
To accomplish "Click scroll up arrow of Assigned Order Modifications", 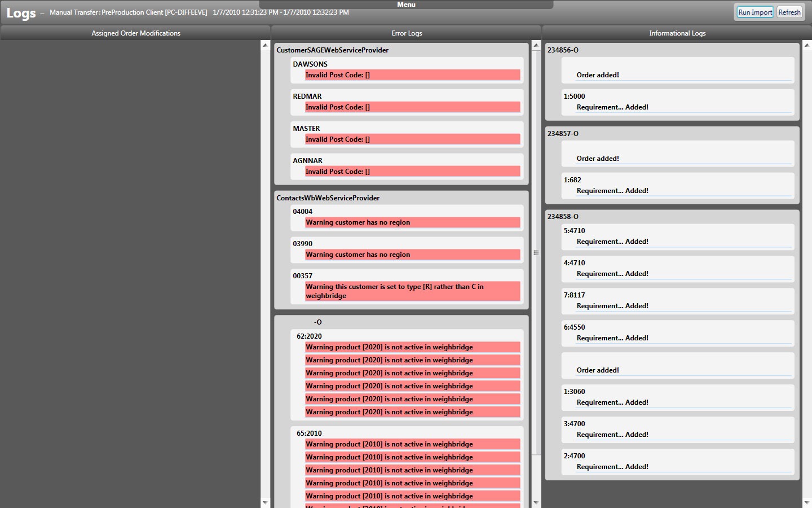I will pyautogui.click(x=265, y=45).
